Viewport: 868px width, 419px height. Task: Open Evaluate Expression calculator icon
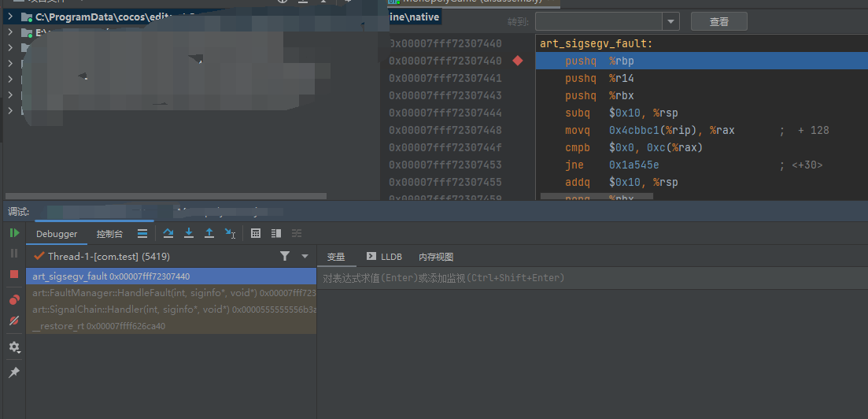pyautogui.click(x=256, y=233)
